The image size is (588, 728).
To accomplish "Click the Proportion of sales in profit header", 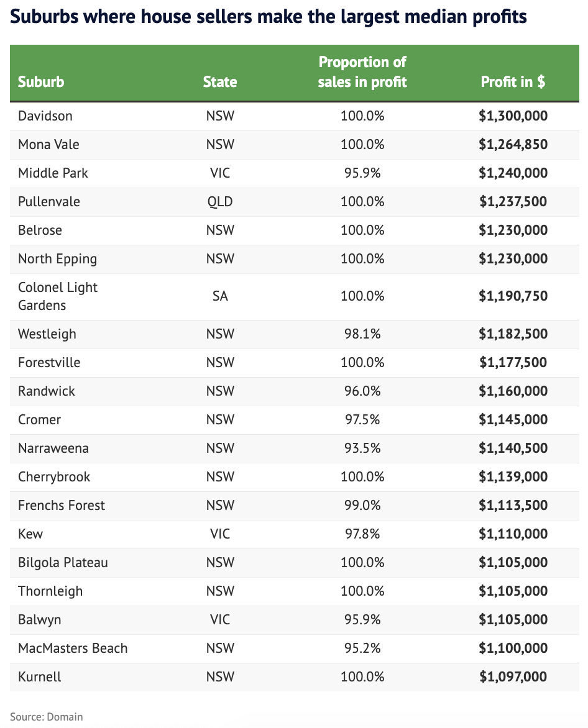I will [362, 71].
